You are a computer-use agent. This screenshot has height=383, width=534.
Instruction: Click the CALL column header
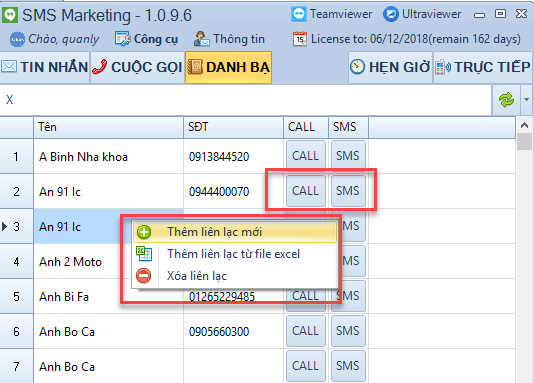point(306,127)
